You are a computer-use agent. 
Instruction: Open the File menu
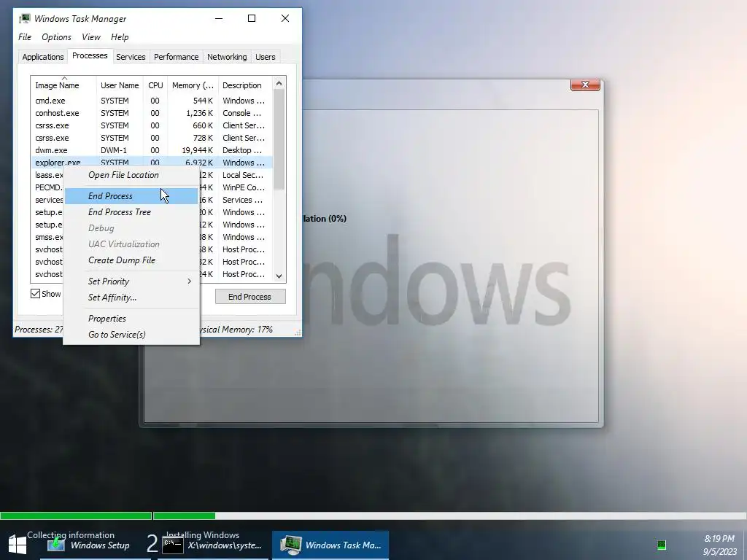tap(25, 37)
